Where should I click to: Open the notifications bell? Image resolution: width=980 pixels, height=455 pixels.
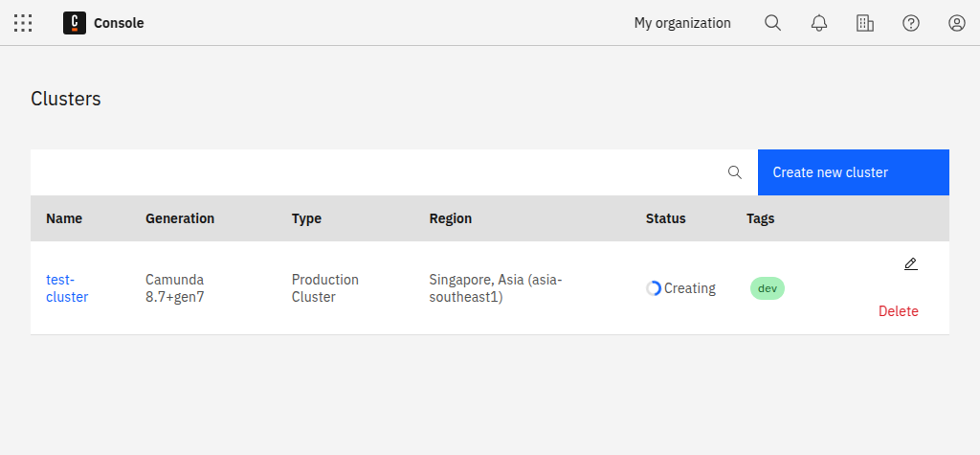pos(818,23)
